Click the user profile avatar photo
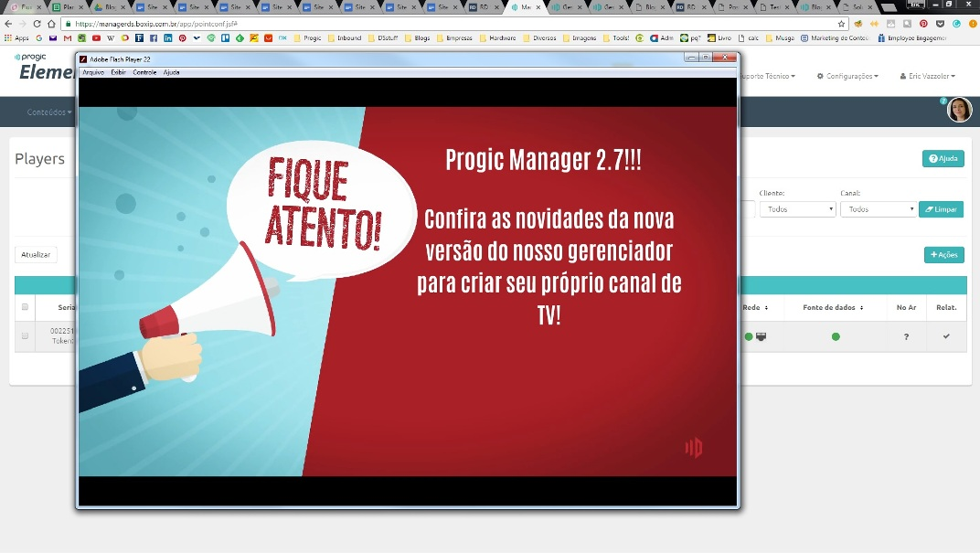Image resolution: width=980 pixels, height=553 pixels. click(959, 110)
